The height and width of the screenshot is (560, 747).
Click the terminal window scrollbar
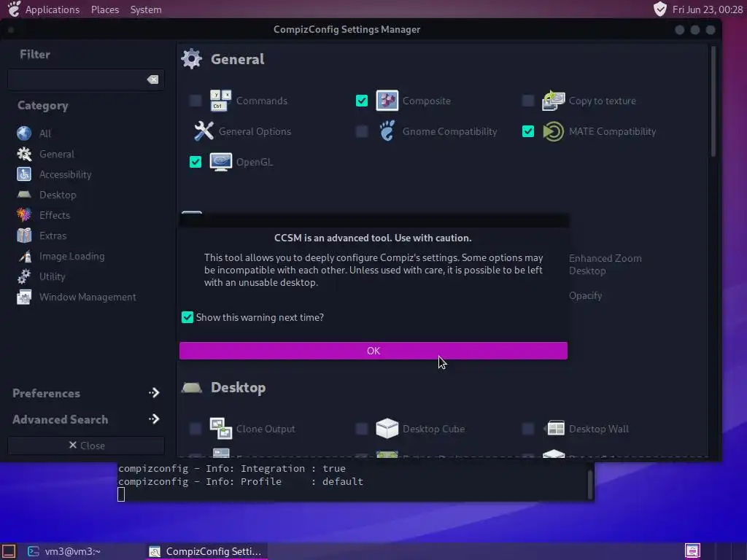(589, 484)
